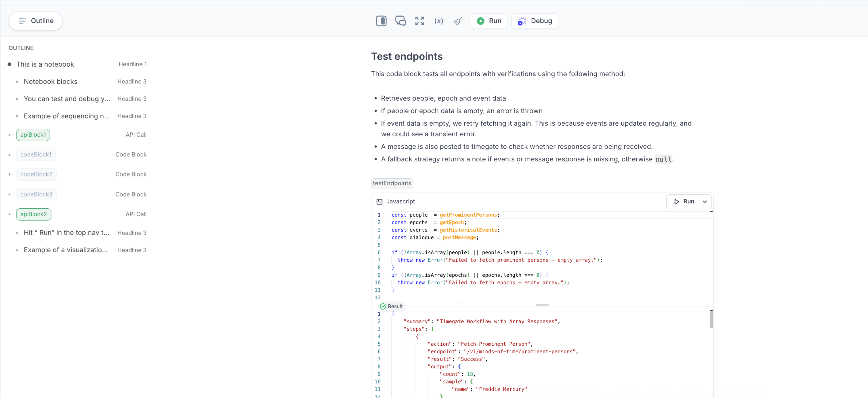Start Debug mode from top toolbar
Image resolution: width=868 pixels, height=398 pixels.
click(x=535, y=21)
